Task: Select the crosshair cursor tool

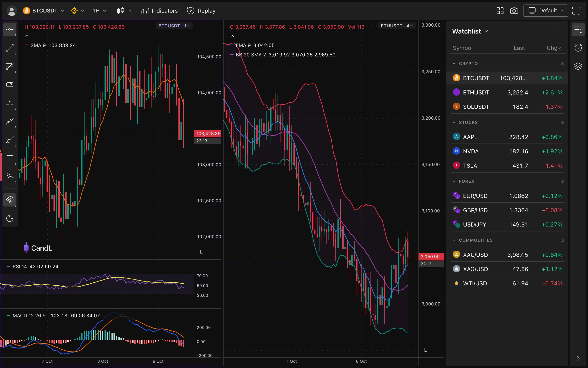Action: [10, 30]
